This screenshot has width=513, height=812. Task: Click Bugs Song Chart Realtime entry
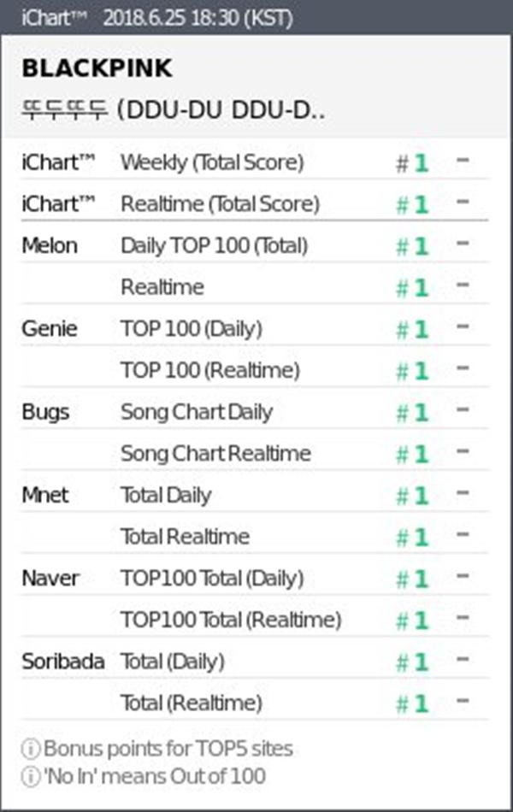tap(215, 453)
